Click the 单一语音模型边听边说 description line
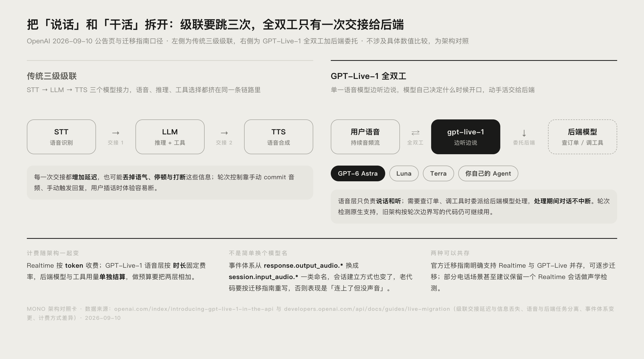Viewport: 644px width, 359px height. click(433, 90)
